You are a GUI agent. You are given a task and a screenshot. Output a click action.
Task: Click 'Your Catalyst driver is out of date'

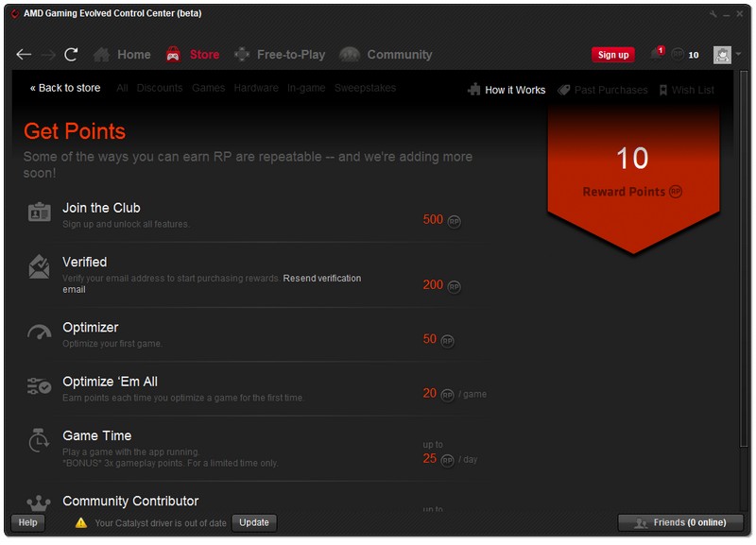(x=161, y=523)
